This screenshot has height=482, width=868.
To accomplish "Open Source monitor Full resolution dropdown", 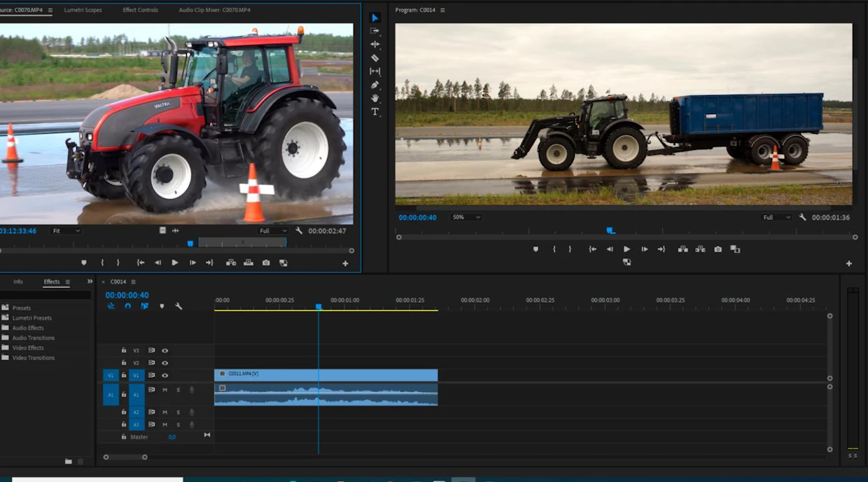I will [x=272, y=230].
